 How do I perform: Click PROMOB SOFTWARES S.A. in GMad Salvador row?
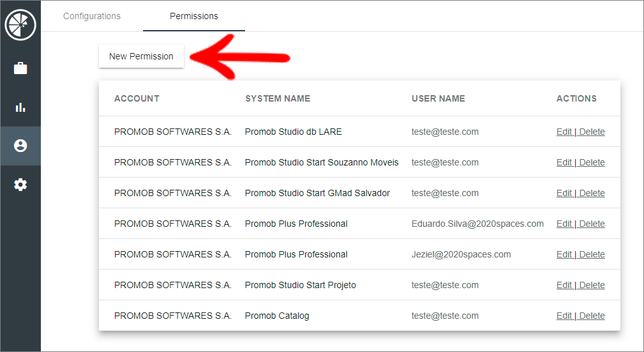[x=173, y=193]
